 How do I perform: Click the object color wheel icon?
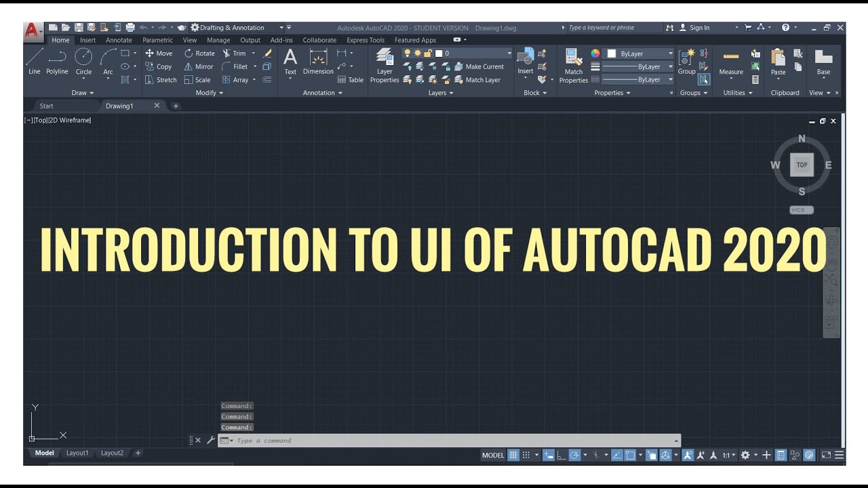[595, 54]
